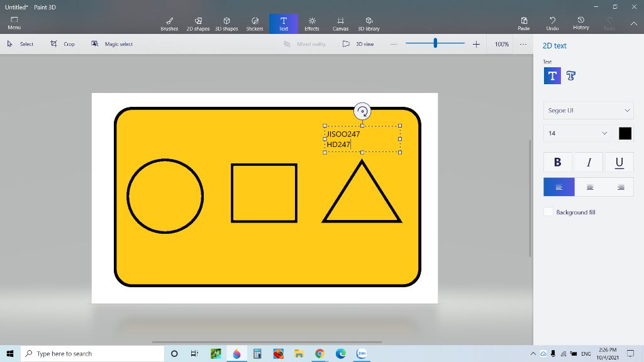Screen dimensions: 644x362
Task: Open the Canvas settings
Action: pyautogui.click(x=340, y=24)
